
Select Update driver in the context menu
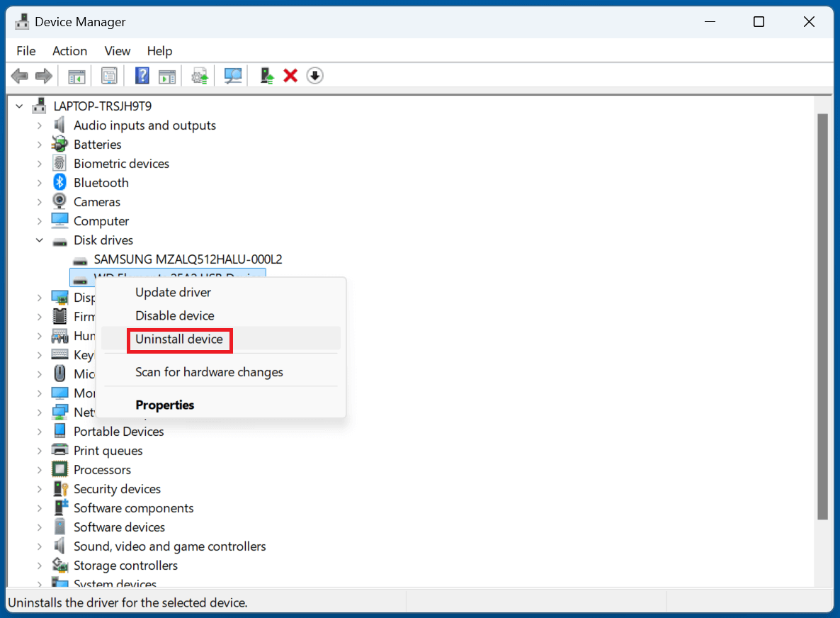coord(173,292)
